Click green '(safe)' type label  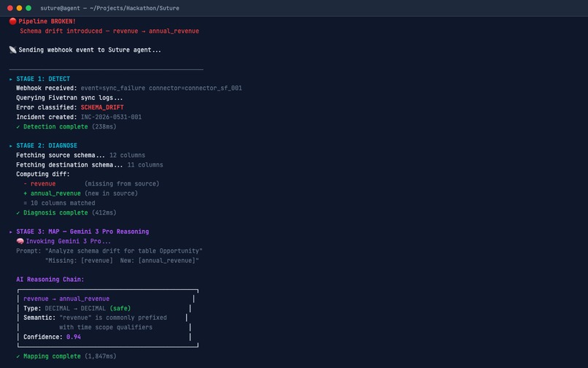120,309
